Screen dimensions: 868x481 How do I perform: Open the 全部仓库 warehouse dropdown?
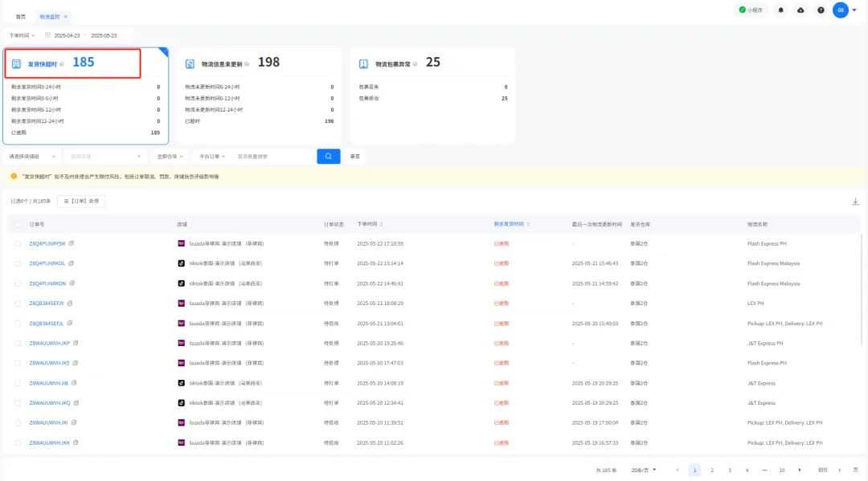(170, 157)
